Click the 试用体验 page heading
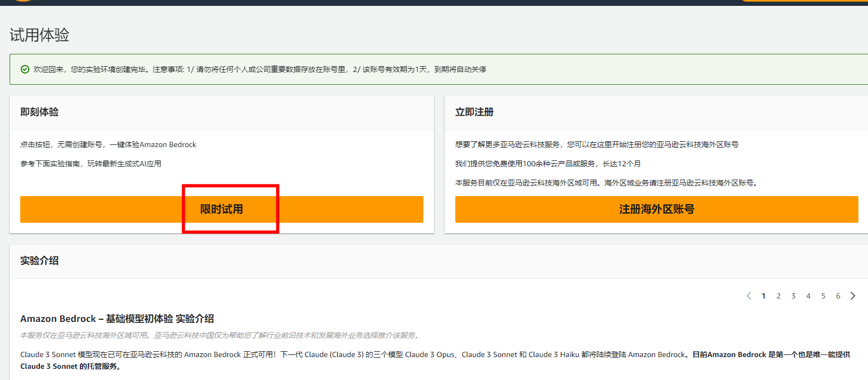 pyautogui.click(x=39, y=35)
